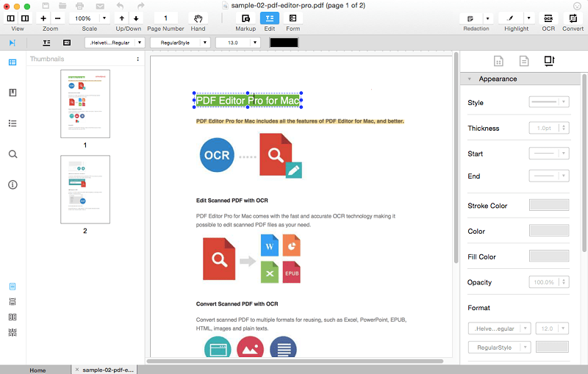Image resolution: width=588 pixels, height=374 pixels.
Task: Open the Form tool
Action: 293,18
